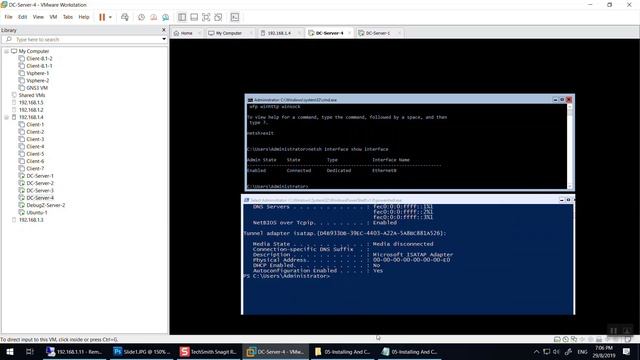Screen dimensions: 640x360
Task: Select DC-Server-2 in the library tree
Action: tap(40, 183)
